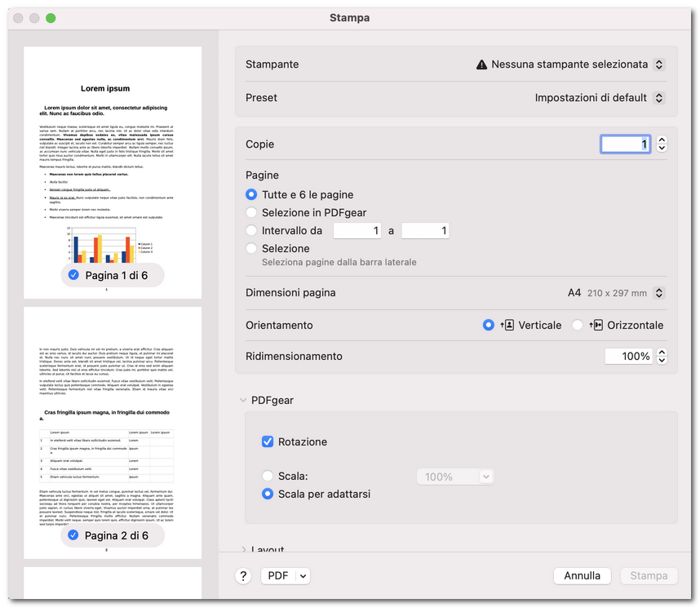Click the Copie stepper arrows
This screenshot has width=700, height=608.
[662, 144]
